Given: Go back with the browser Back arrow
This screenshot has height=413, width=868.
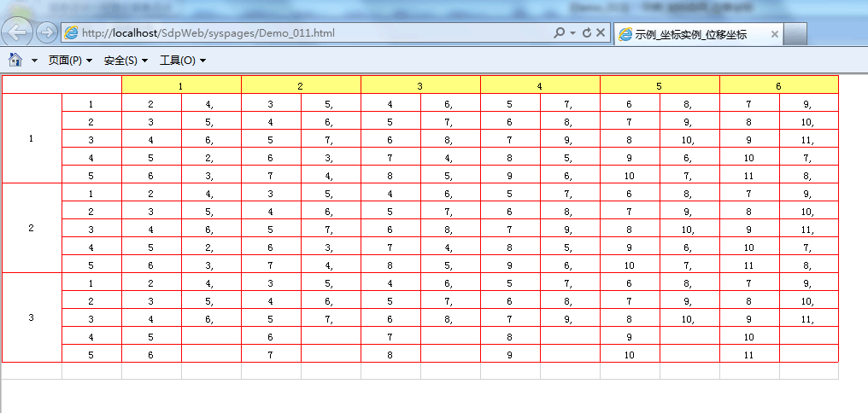Looking at the screenshot, I should point(18,32).
